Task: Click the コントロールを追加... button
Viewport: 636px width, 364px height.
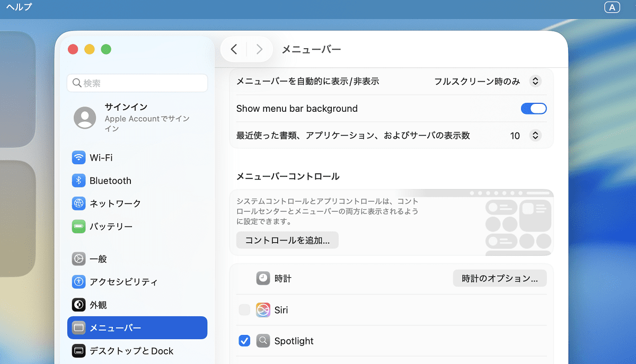Action: (287, 240)
